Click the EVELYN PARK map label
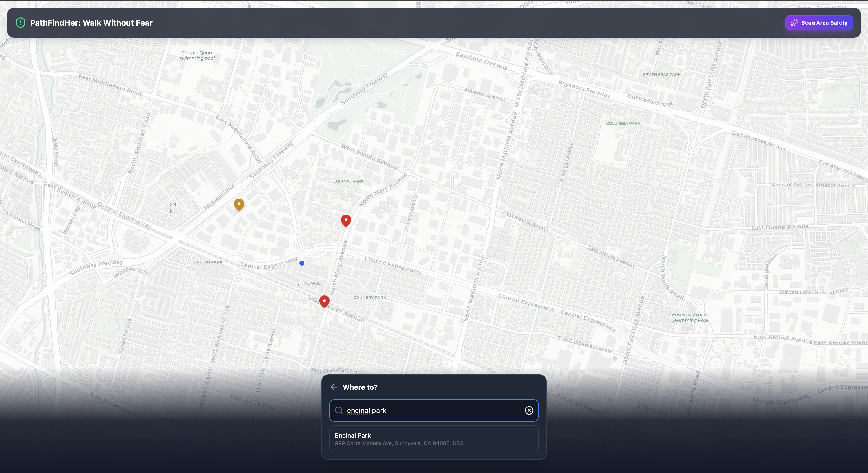The height and width of the screenshot is (473, 868). click(208, 262)
